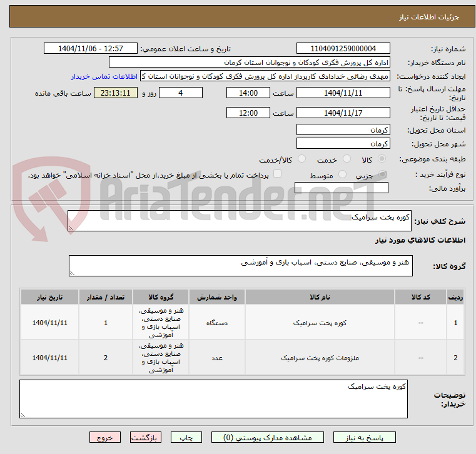Click the unit cell 'عدد' in row 2

pyautogui.click(x=217, y=358)
